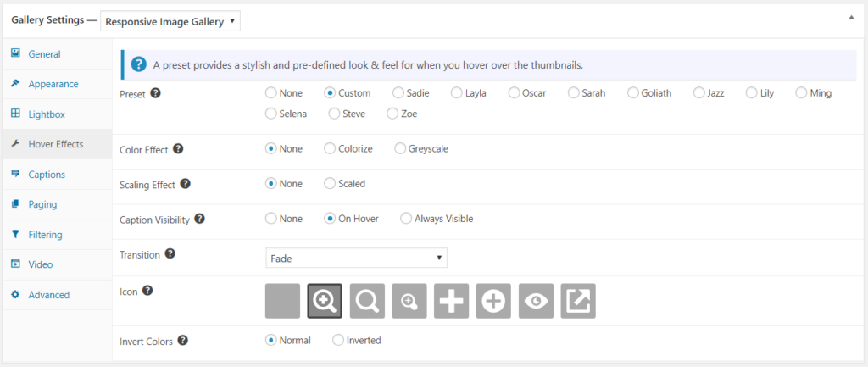Click the video icon next to Video
The width and height of the screenshot is (868, 367).
point(15,264)
